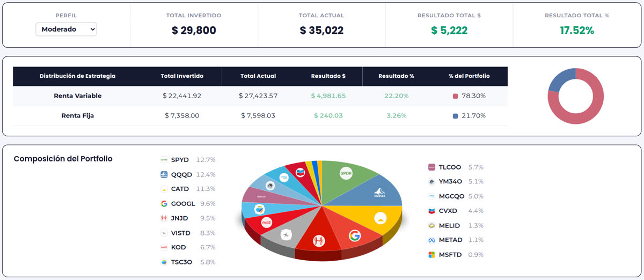
Task: Click the Chevron logo on the red pie slice
Action: coord(299,173)
